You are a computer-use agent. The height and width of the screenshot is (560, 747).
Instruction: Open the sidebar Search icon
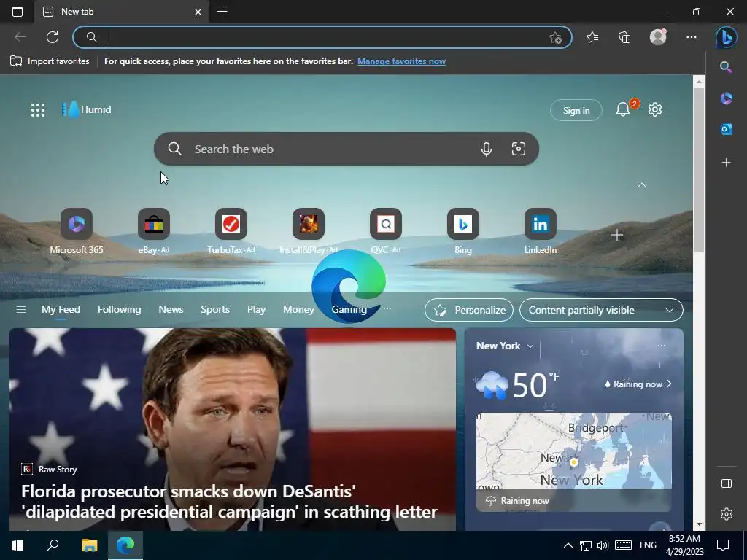click(726, 67)
